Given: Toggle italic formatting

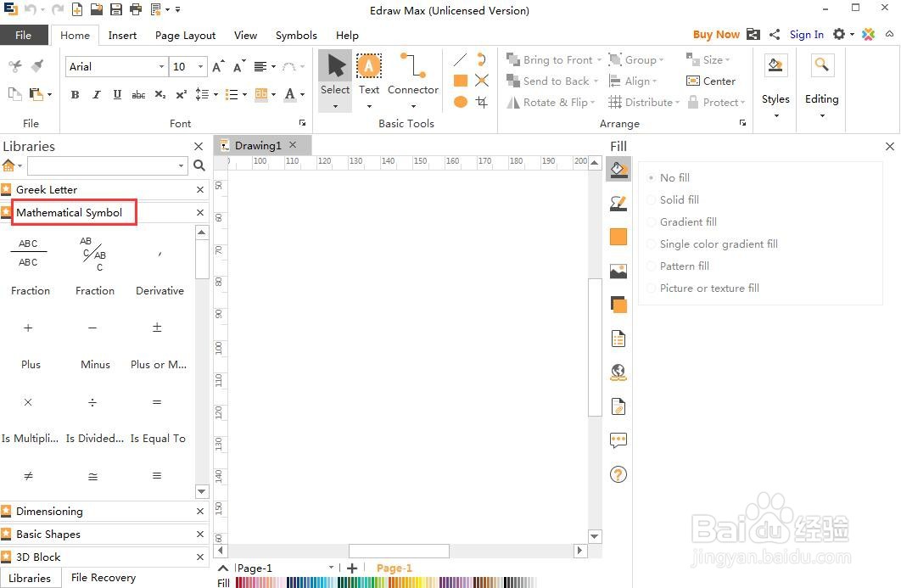Looking at the screenshot, I should (96, 94).
